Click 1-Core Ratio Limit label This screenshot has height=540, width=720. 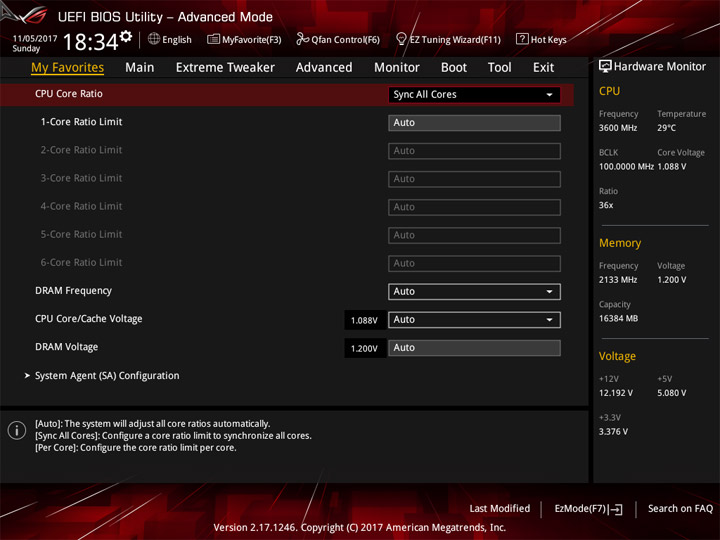click(x=81, y=122)
